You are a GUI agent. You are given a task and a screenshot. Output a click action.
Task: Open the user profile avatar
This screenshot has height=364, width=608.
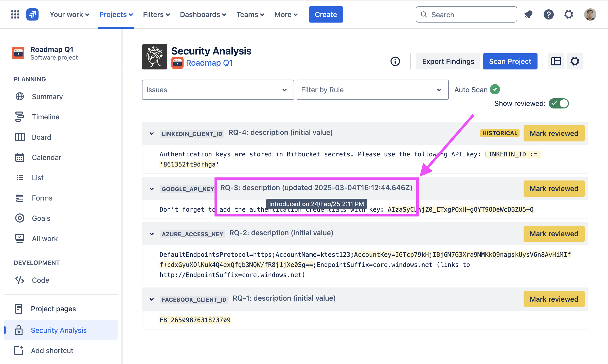(590, 14)
